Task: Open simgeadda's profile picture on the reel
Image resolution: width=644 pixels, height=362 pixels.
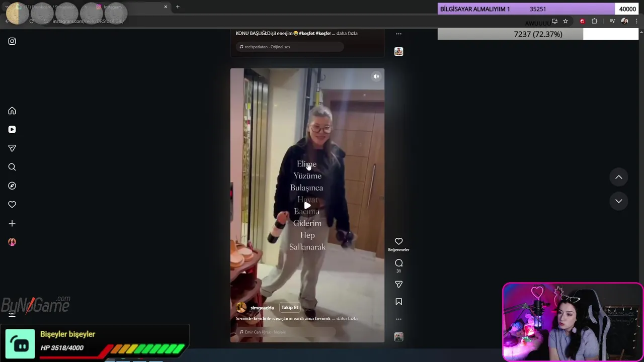Action: 242,307
